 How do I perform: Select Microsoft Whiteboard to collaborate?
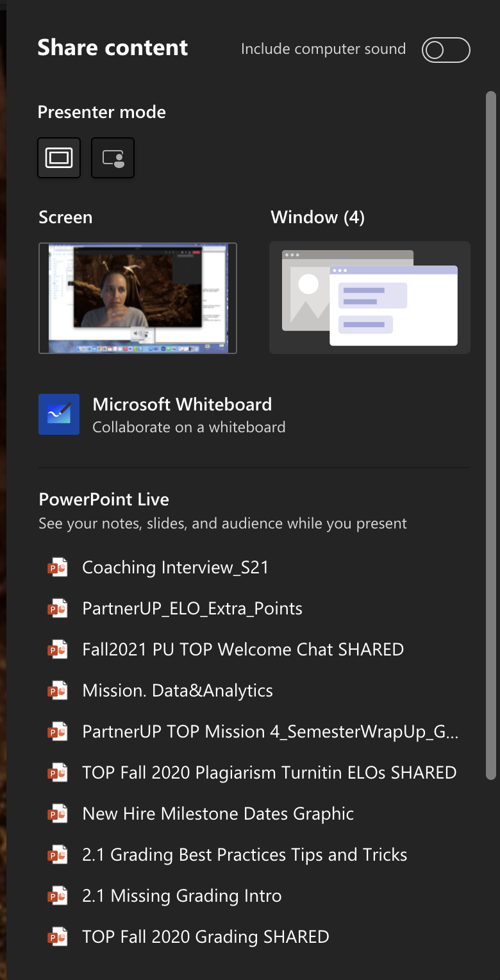point(183,414)
